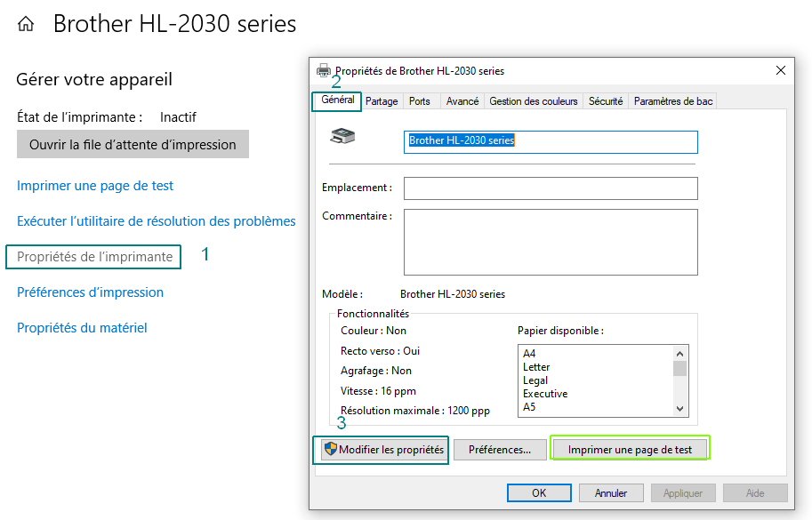Image resolution: width=812 pixels, height=520 pixels.
Task: Click the home icon beside Brother HL-2030 series
Action: click(x=26, y=24)
